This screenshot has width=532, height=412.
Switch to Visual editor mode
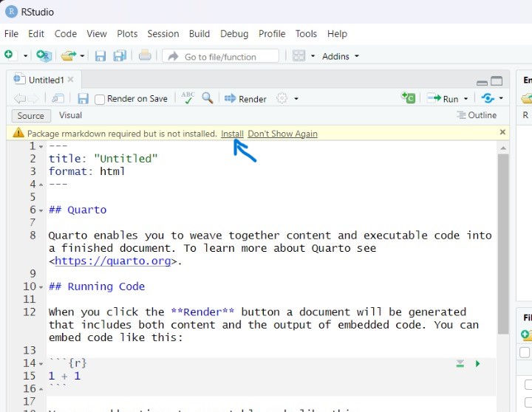pyautogui.click(x=71, y=115)
